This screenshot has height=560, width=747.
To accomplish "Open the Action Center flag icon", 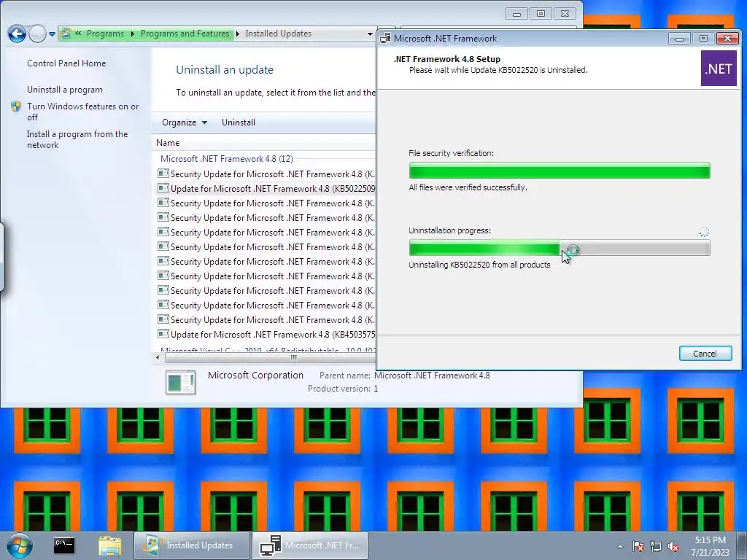I will tap(638, 546).
